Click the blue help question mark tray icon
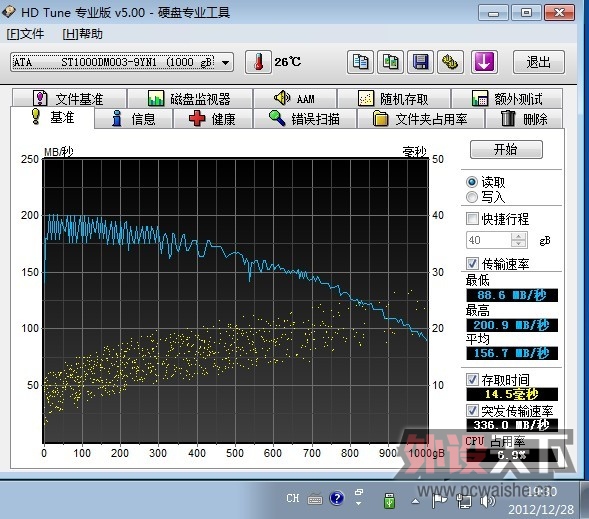Screen dimensions: 589x519 coord(337,498)
